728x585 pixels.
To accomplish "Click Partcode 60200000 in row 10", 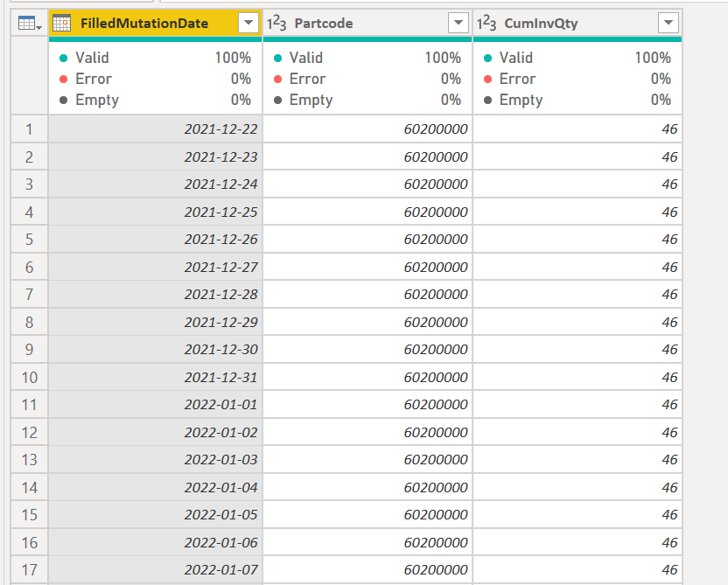I will [x=367, y=377].
